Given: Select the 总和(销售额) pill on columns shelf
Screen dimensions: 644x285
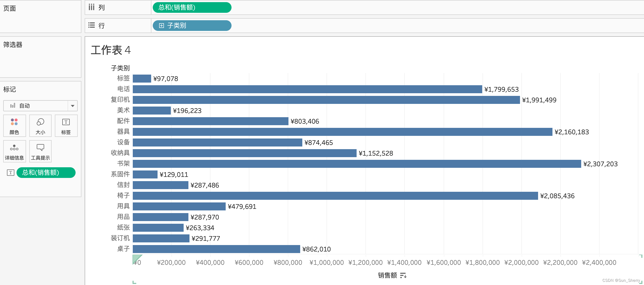Looking at the screenshot, I should (x=192, y=7).
